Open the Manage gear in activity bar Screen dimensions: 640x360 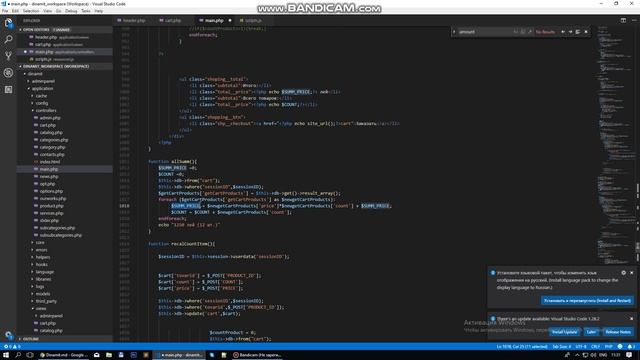(x=8, y=335)
